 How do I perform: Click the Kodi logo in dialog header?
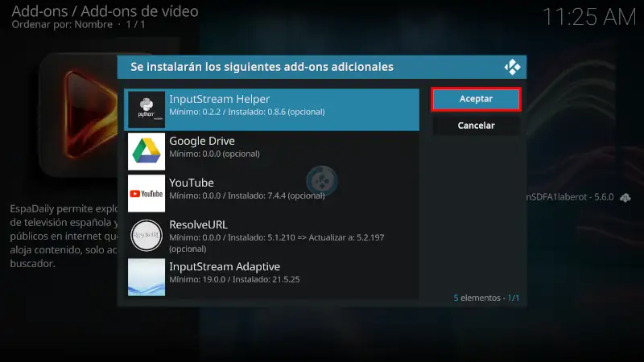click(x=512, y=67)
